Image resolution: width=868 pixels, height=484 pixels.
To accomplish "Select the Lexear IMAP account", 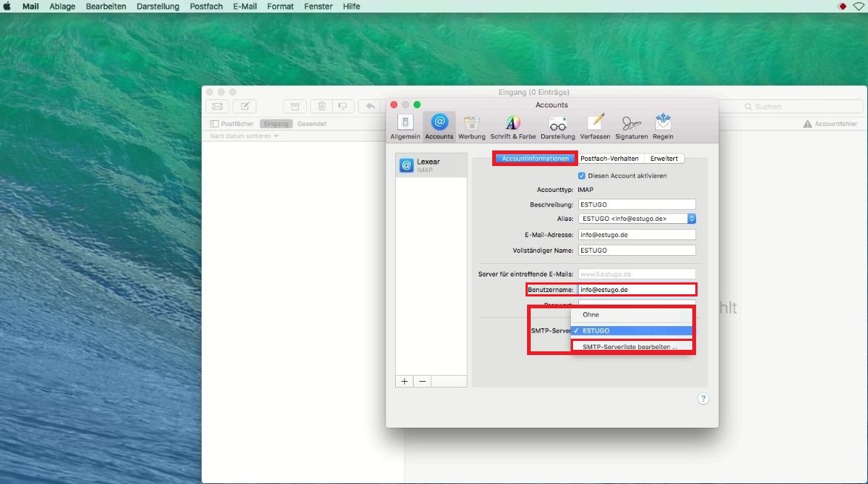I will [431, 165].
